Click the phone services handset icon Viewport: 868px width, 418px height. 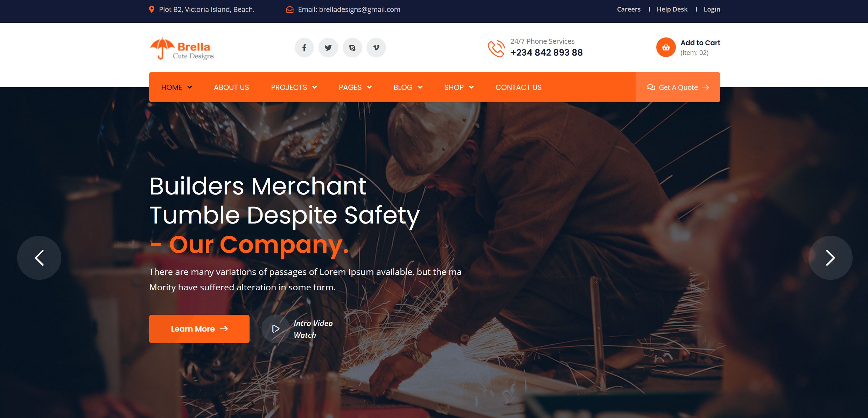(x=496, y=49)
